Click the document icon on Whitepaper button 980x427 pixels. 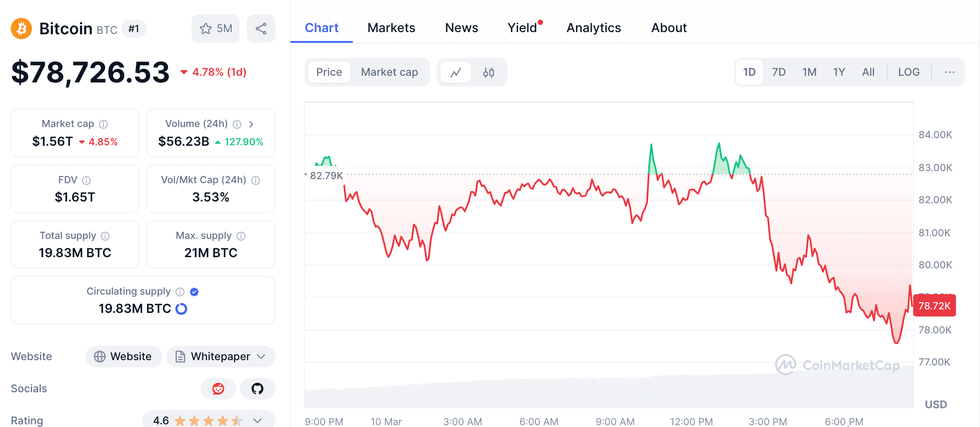(x=180, y=357)
